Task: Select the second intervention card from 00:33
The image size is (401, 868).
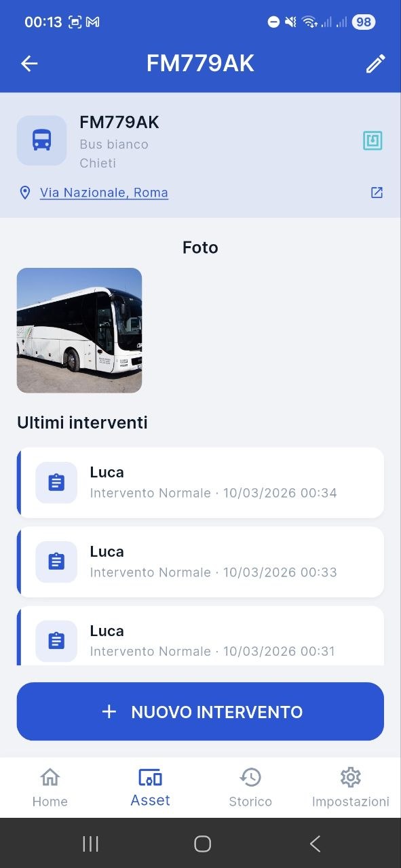Action: pyautogui.click(x=200, y=561)
